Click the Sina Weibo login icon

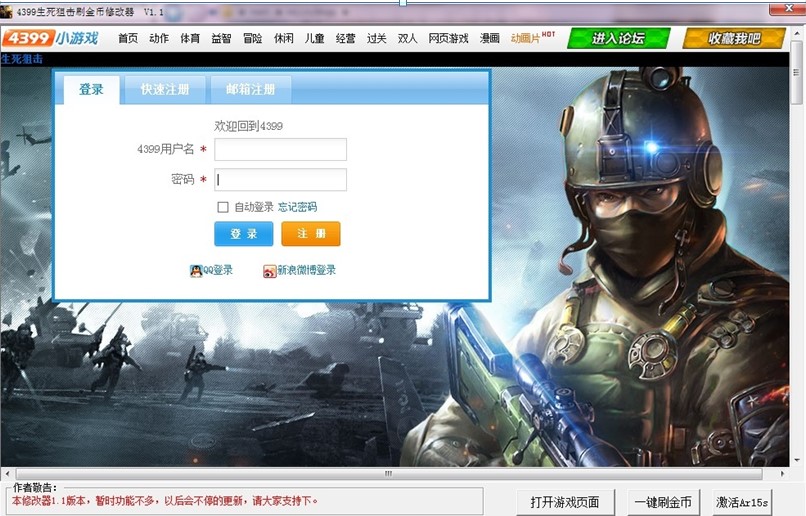tap(269, 271)
